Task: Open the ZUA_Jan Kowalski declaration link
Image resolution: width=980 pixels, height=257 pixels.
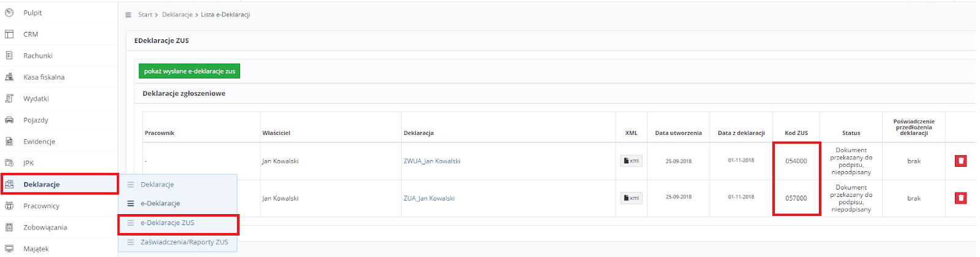Action: tap(429, 198)
